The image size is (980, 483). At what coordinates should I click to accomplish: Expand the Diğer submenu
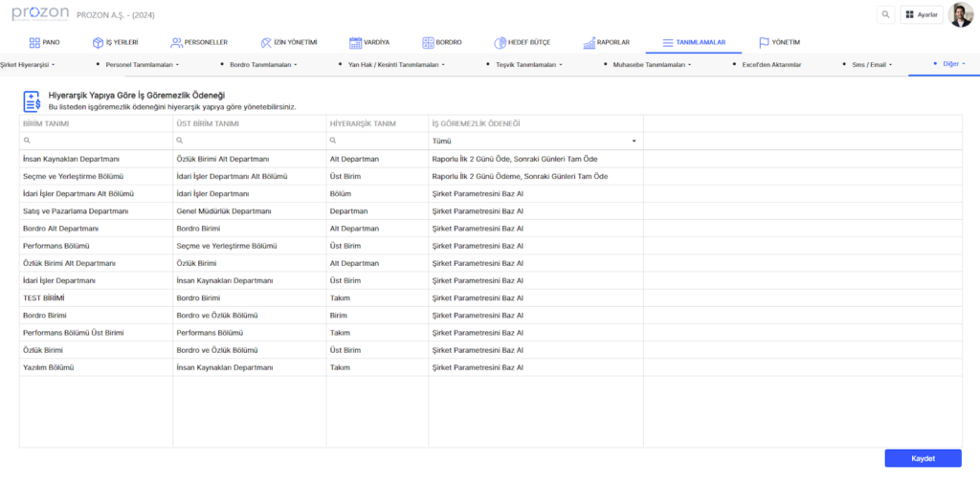(x=953, y=64)
